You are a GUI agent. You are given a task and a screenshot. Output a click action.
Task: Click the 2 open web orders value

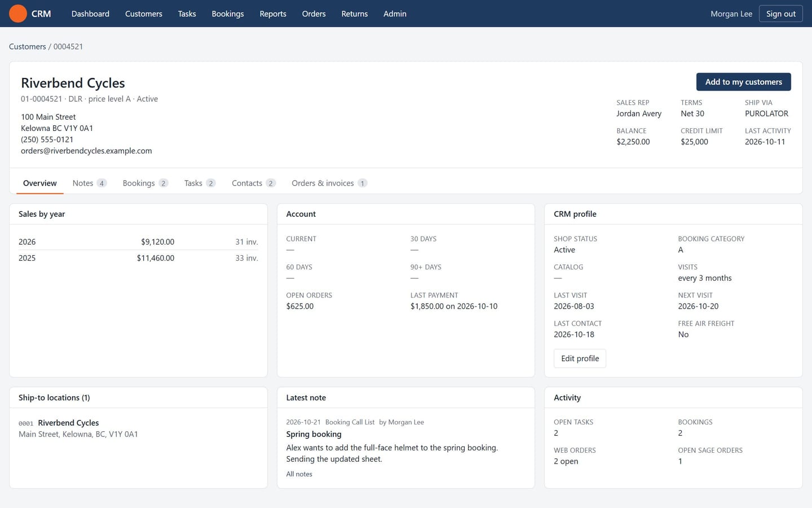point(566,461)
